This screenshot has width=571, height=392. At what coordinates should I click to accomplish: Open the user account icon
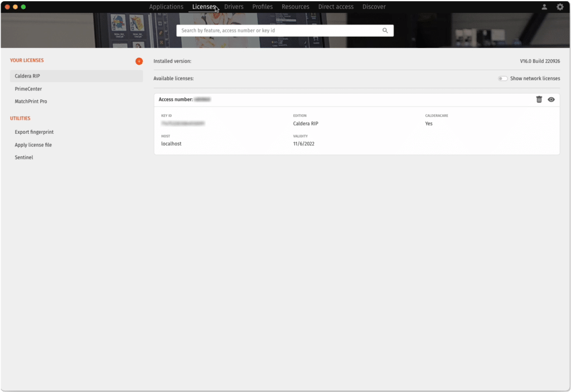544,7
